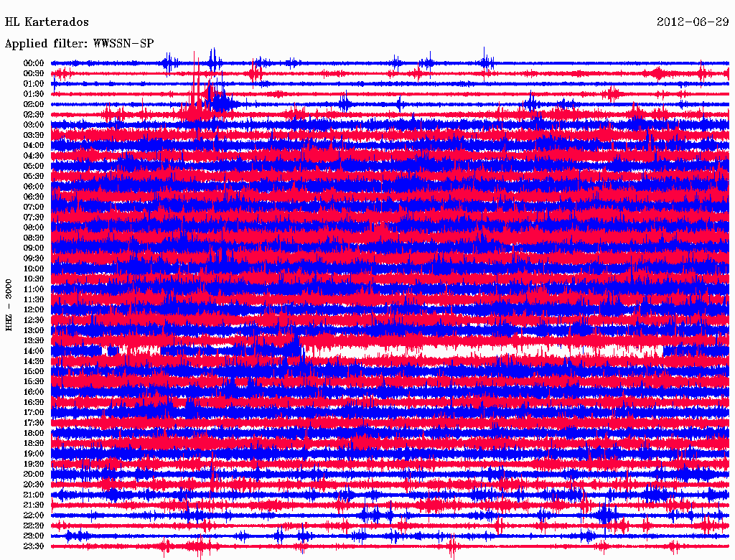
Task: Click the 02:00 time label
Action: [x=34, y=105]
